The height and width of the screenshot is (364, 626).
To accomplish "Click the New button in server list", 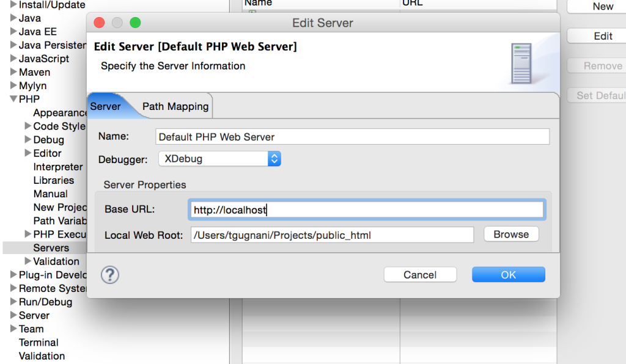I will point(602,6).
